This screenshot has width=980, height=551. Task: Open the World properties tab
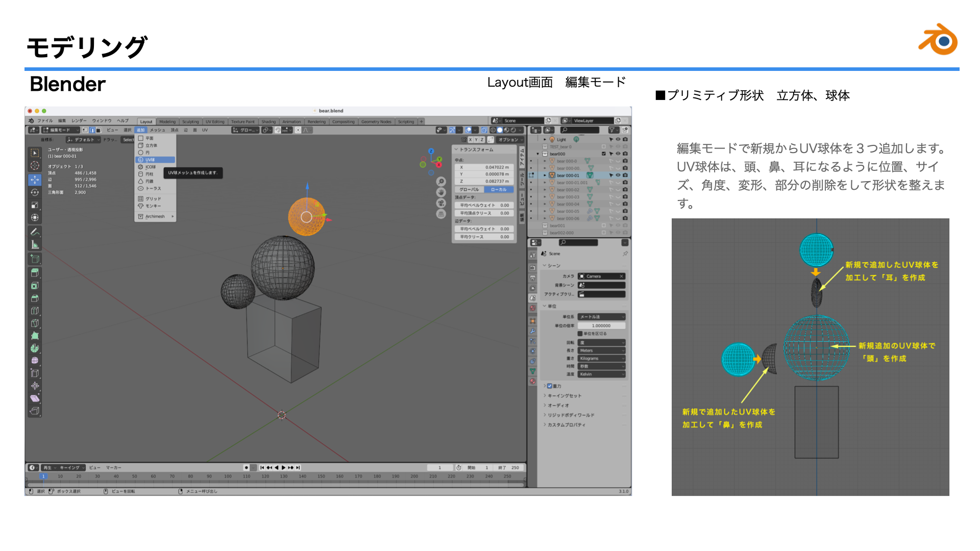[532, 308]
